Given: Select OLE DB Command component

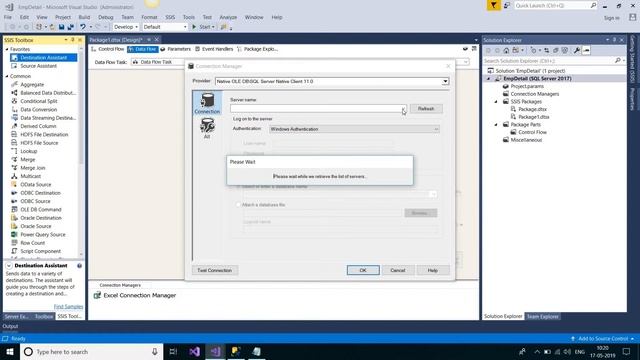Looking at the screenshot, I should 40,209.
